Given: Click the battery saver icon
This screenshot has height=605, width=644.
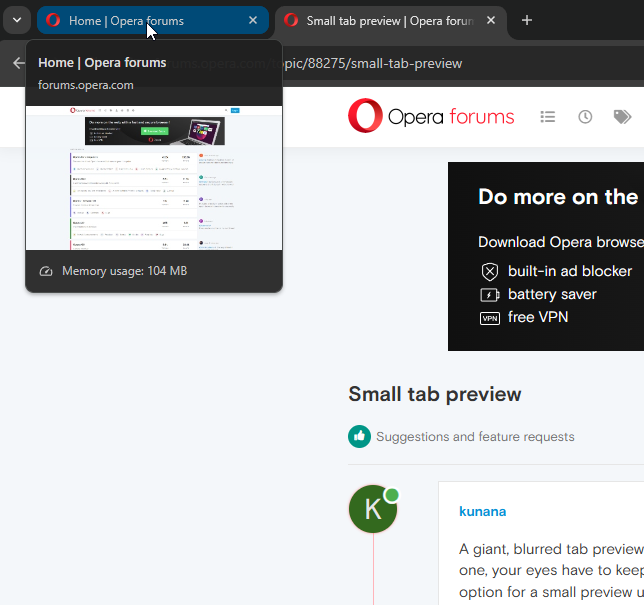Looking at the screenshot, I should point(490,295).
